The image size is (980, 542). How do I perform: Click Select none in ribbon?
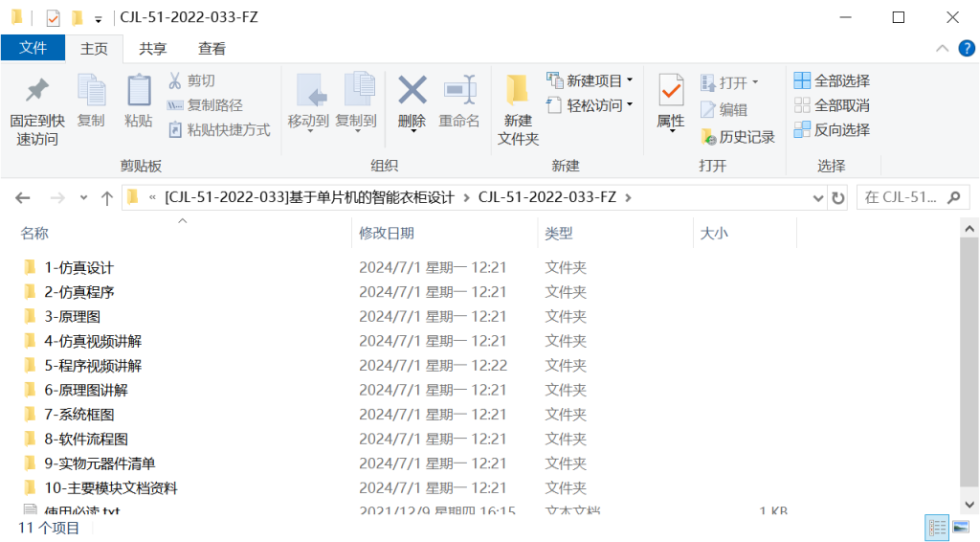[x=832, y=105]
